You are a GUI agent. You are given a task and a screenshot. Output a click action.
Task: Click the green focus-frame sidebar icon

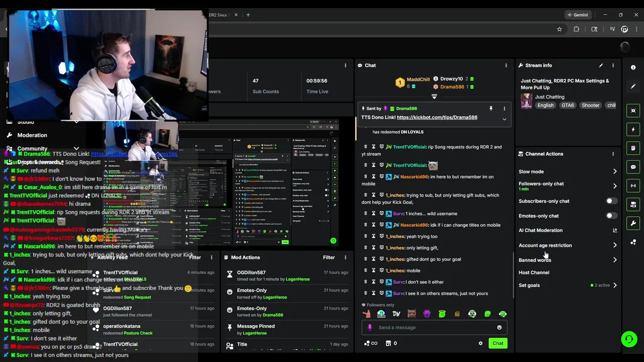pos(633,111)
